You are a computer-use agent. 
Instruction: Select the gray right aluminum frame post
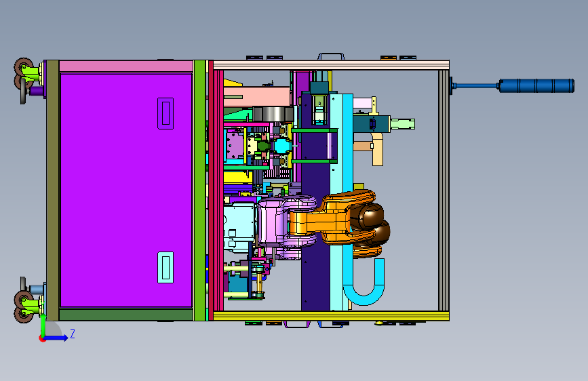(444, 190)
